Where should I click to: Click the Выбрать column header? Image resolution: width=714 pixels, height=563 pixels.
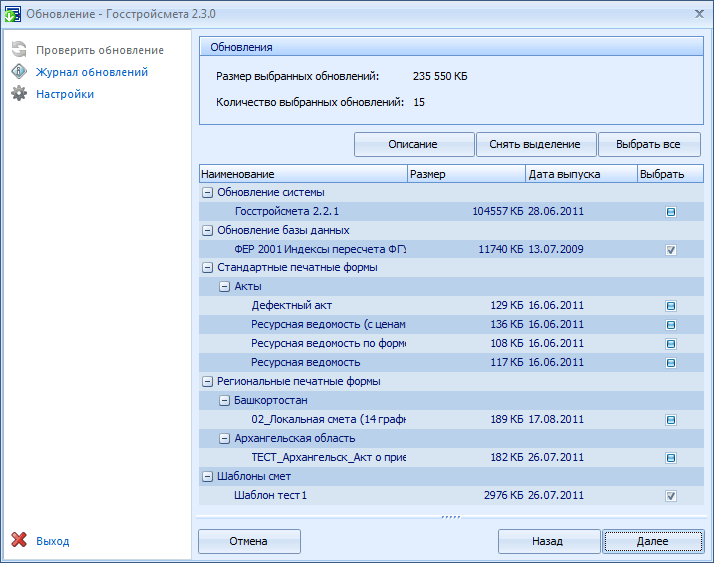(x=670, y=174)
